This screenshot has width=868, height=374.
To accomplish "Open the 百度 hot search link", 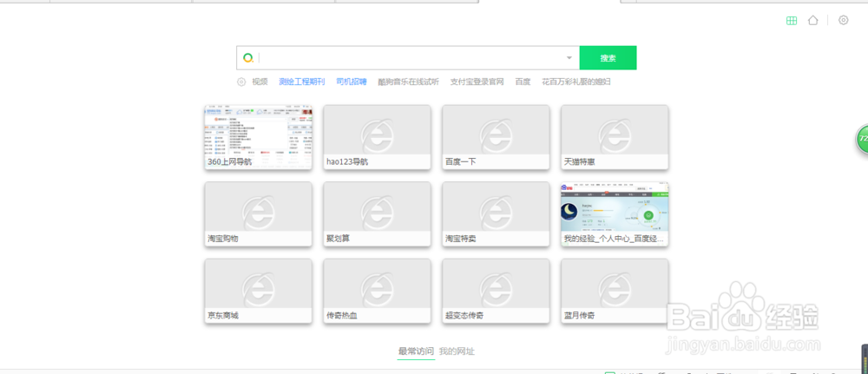I will point(523,82).
